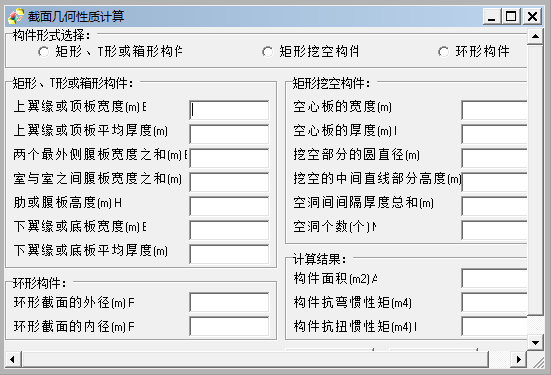Select 环形构件 radio button
This screenshot has height=375, width=551.
[x=443, y=52]
